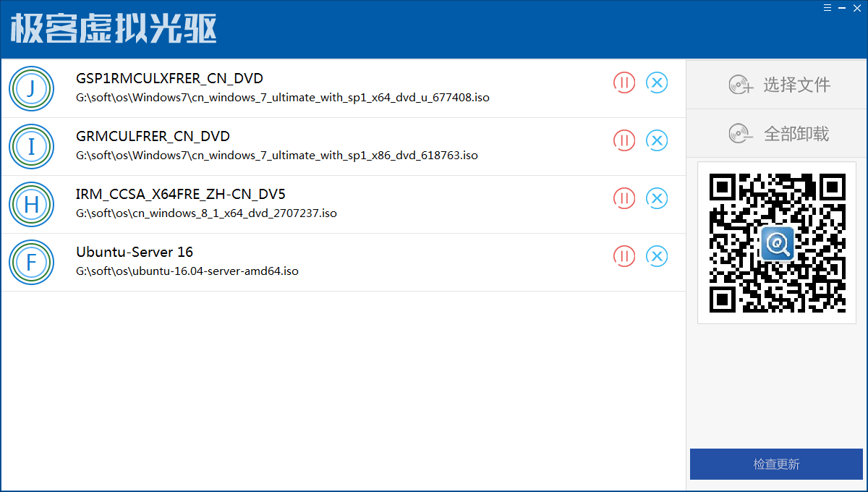Click the drive F disc icon
868x492 pixels.
31,262
